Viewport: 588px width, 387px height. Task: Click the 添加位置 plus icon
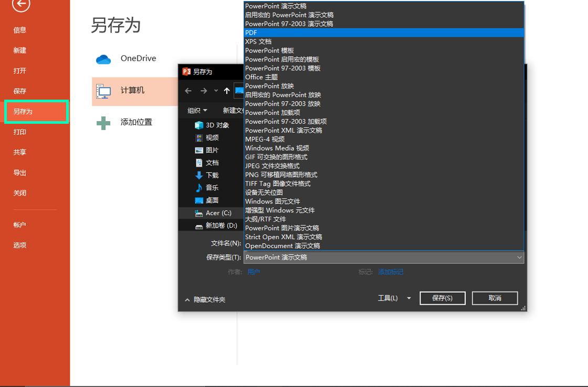pyautogui.click(x=102, y=122)
